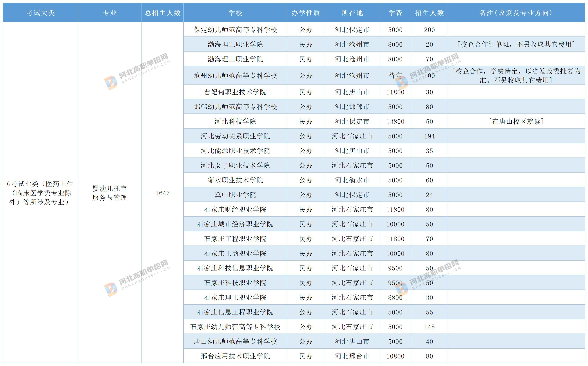Select the 石家庄工程职业学院 cell
This screenshot has width=588, height=366.
click(235, 238)
